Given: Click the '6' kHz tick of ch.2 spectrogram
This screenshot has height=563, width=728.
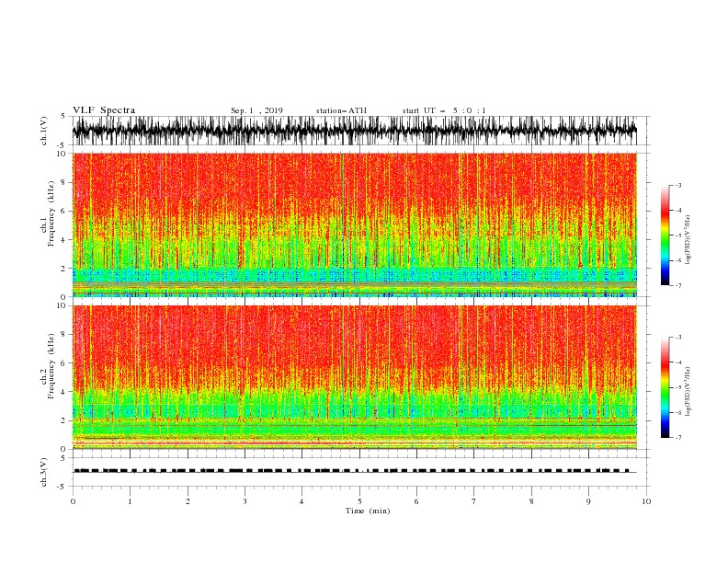Looking at the screenshot, I should tap(63, 363).
